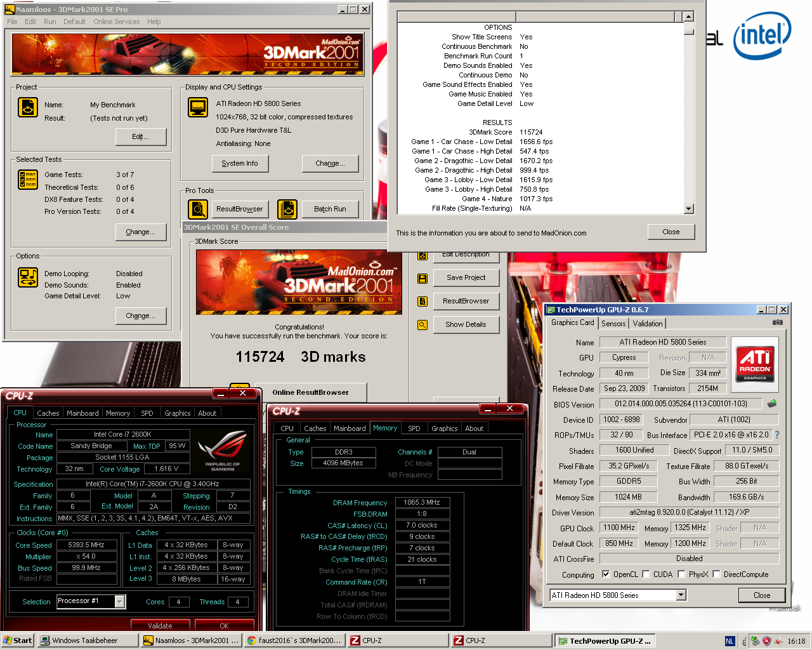Click the ResultBrowser magnifier icon in Pro Tools
Viewport: 812px width, 650px height.
(x=198, y=209)
